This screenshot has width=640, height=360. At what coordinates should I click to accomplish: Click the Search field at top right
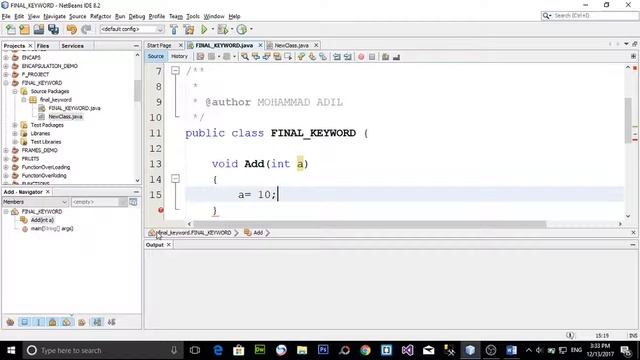coord(589,16)
